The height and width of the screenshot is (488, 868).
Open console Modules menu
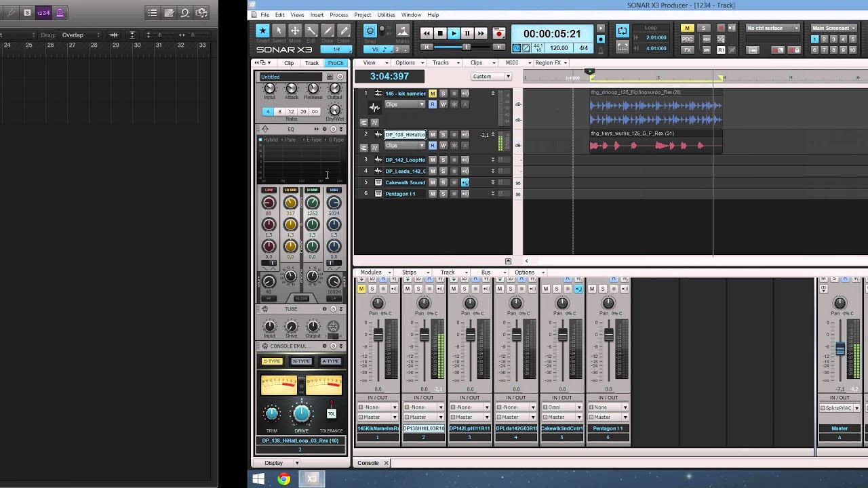tap(374, 272)
